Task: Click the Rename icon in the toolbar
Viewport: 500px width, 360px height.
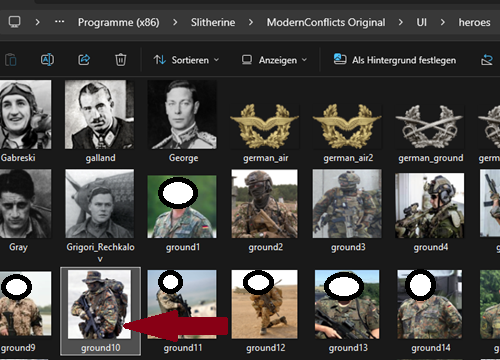Action: click(x=47, y=60)
